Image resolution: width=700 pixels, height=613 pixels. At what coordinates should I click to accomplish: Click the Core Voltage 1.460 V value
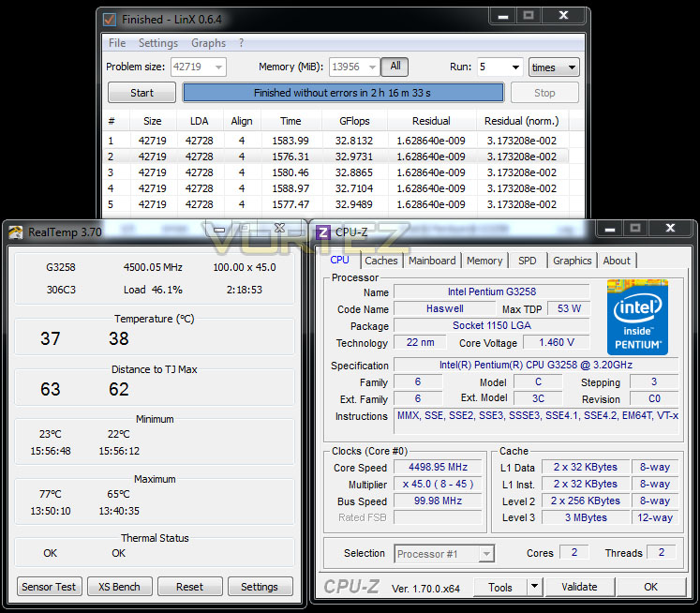pyautogui.click(x=557, y=342)
